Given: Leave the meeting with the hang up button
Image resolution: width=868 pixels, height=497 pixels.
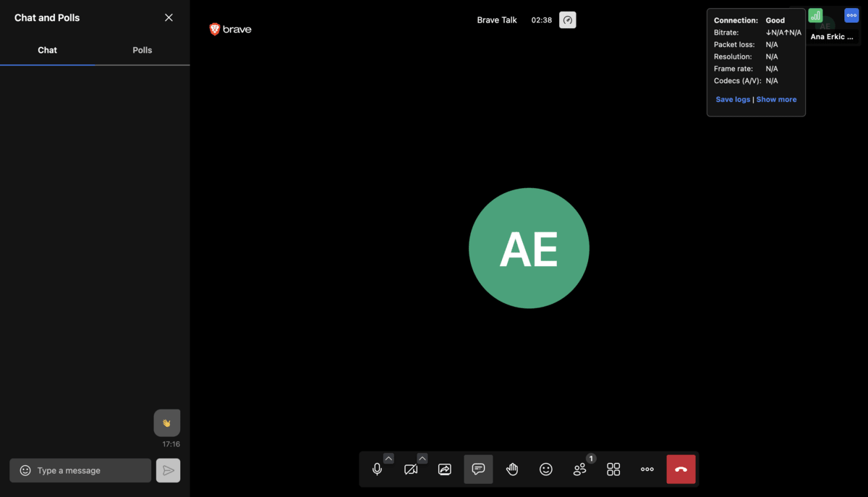Looking at the screenshot, I should (681, 469).
